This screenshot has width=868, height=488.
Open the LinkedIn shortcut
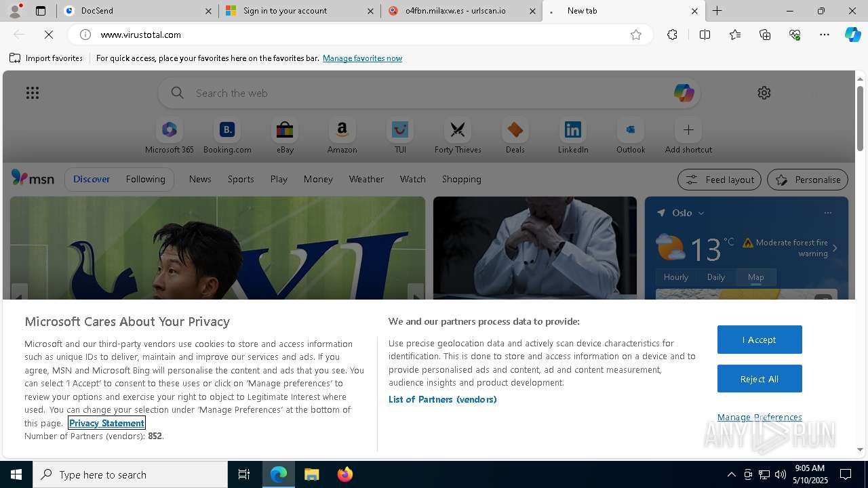[573, 136]
